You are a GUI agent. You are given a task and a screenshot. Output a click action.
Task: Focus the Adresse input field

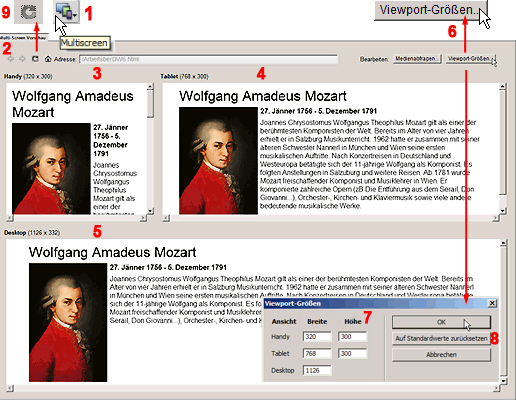tap(209, 59)
